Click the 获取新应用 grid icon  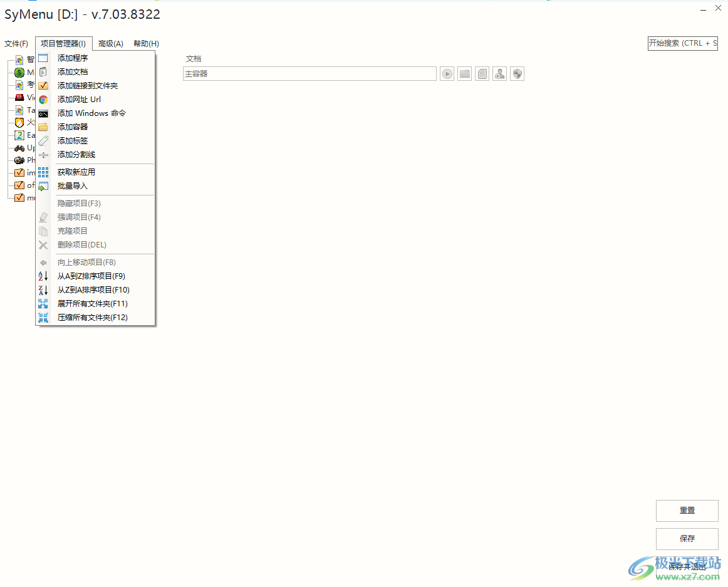click(43, 172)
